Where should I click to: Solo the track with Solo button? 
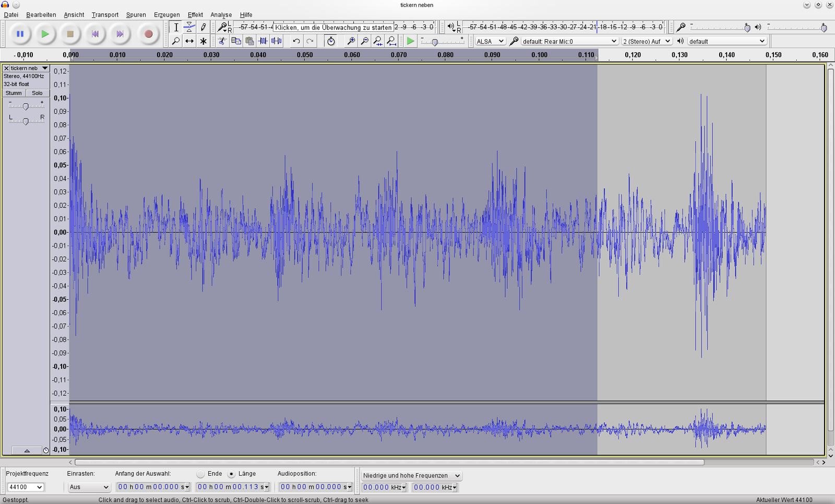[x=37, y=93]
